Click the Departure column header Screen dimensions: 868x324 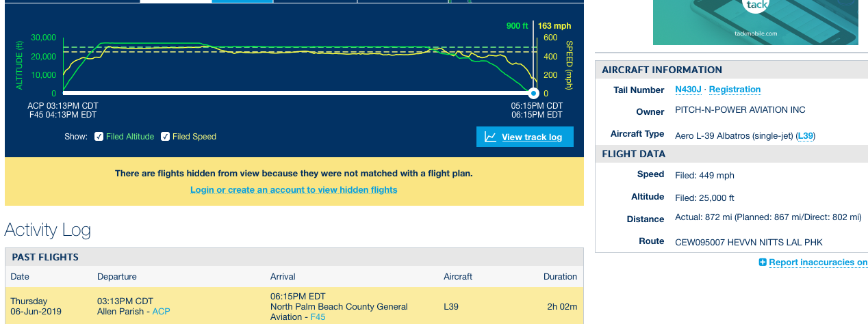pyautogui.click(x=117, y=277)
